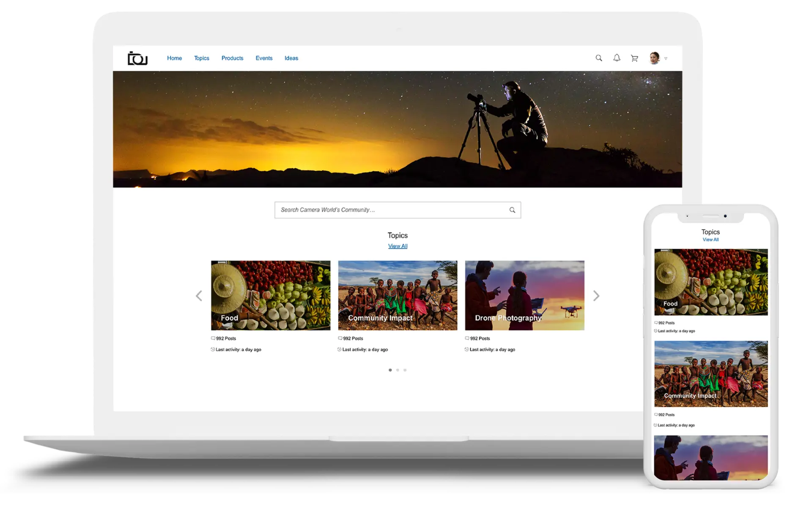Show next topics with right chevron
812x517 pixels.
pyautogui.click(x=596, y=296)
